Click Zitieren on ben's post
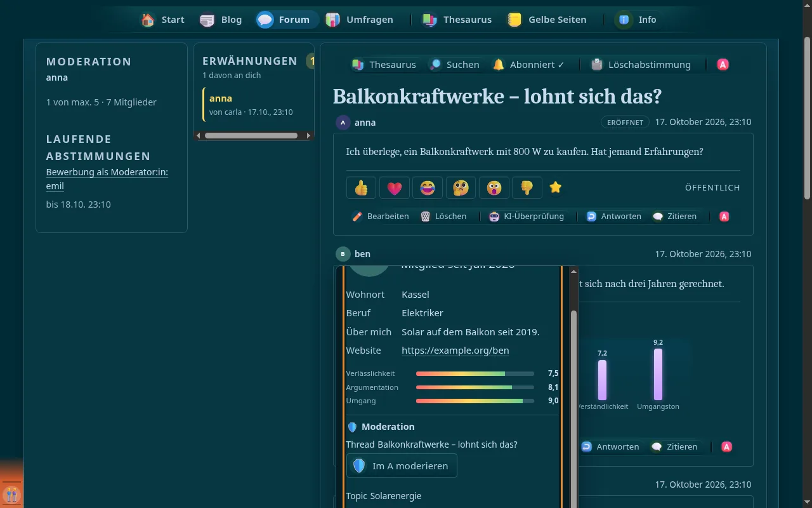812x508 pixels. 675,447
